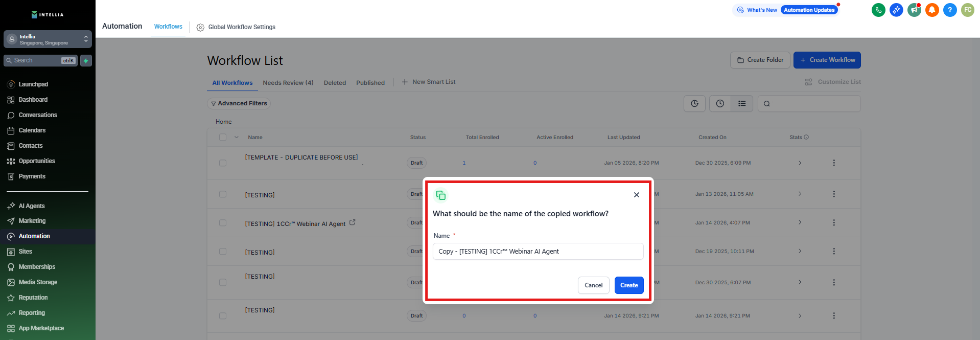Screen dimensions: 980x340
Task: Switch to the Workflows tab
Action: click(168, 27)
